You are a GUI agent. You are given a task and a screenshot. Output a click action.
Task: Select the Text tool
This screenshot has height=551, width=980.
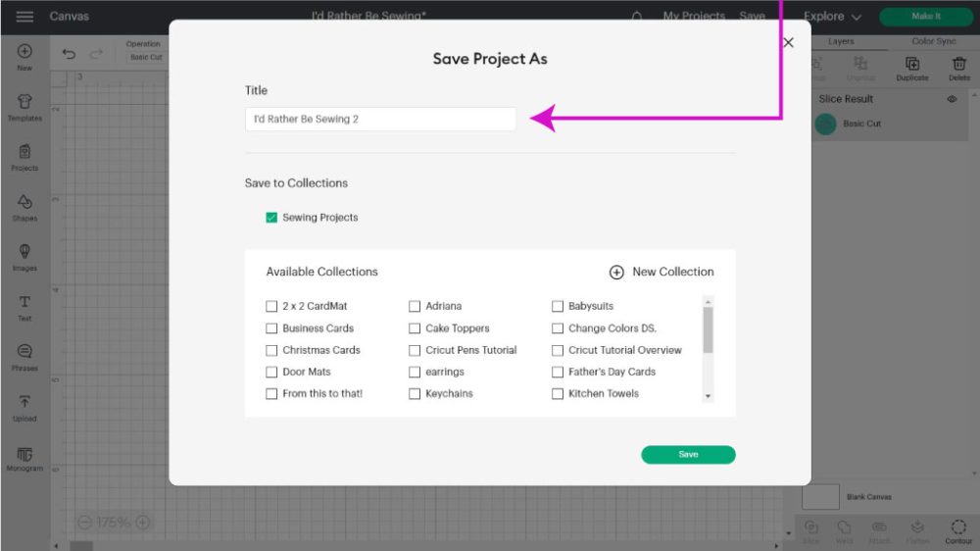pyautogui.click(x=24, y=306)
